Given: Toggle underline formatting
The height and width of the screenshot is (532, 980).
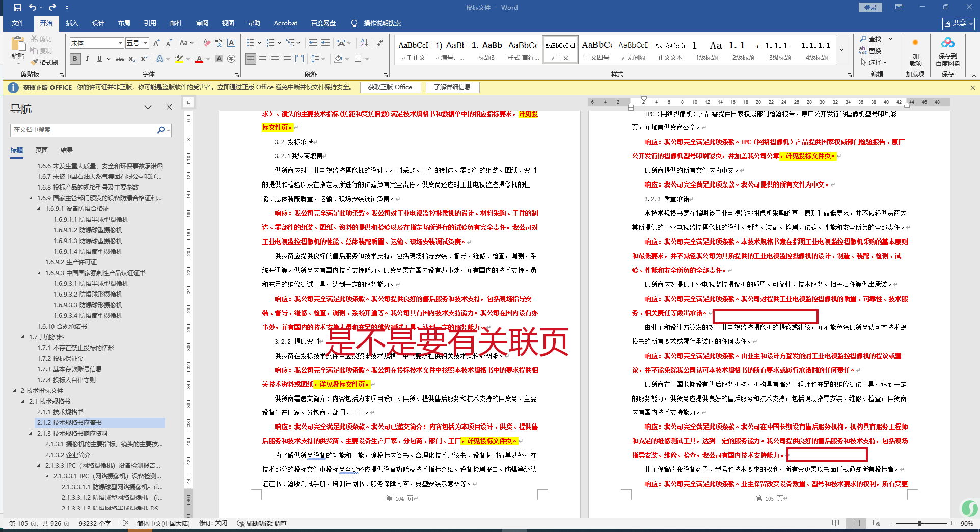Looking at the screenshot, I should 99,59.
